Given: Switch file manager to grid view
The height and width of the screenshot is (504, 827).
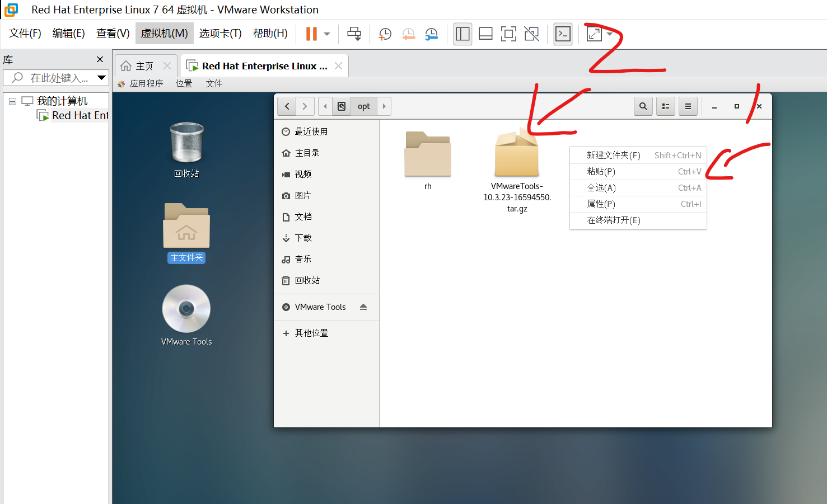Looking at the screenshot, I should pyautogui.click(x=665, y=106).
